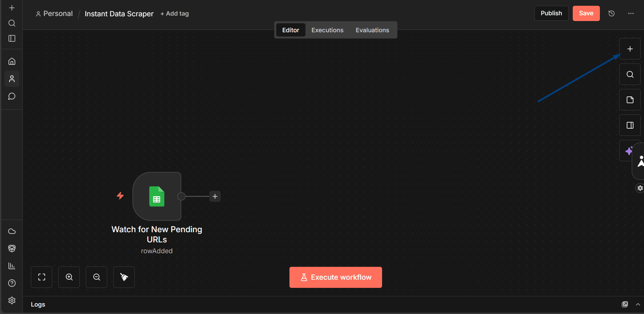
Task: Open the Help question mark icon
Action: click(x=12, y=283)
